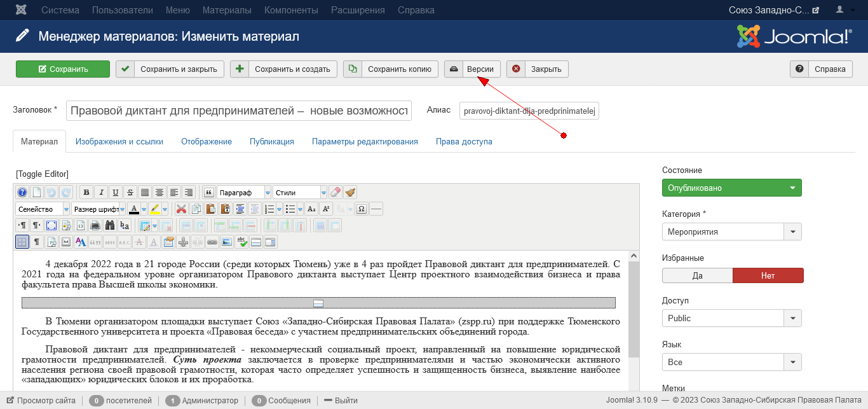Image resolution: width=868 pixels, height=409 pixels.
Task: Toggle bold formatting in the editor
Action: pos(87,192)
